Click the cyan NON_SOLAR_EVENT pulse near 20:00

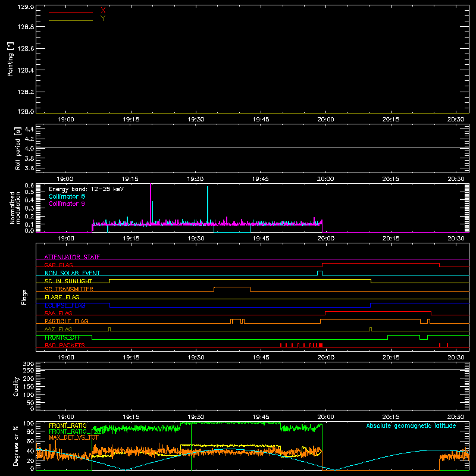point(320,273)
